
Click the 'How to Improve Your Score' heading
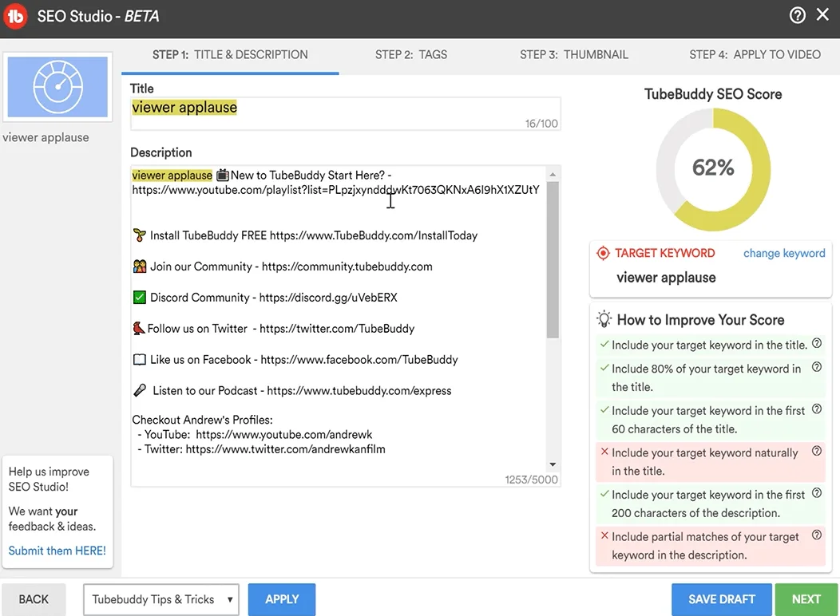[x=701, y=320]
